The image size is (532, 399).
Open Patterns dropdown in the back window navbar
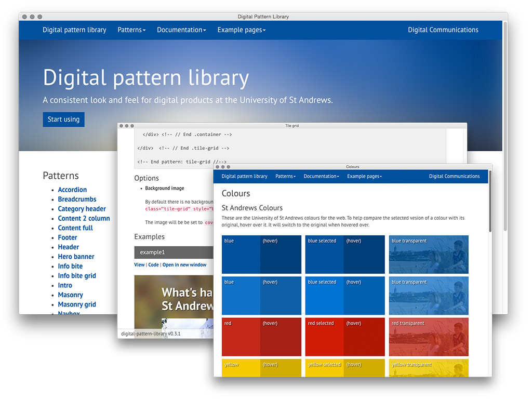[131, 30]
